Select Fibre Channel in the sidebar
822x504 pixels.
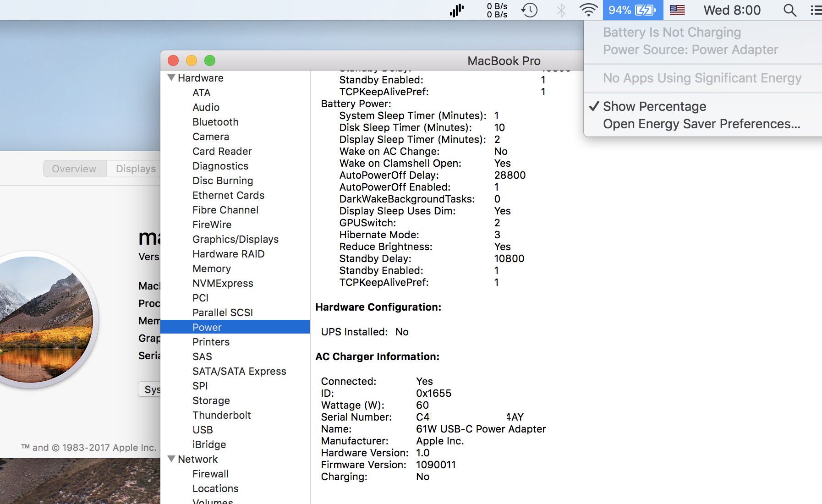[225, 210]
